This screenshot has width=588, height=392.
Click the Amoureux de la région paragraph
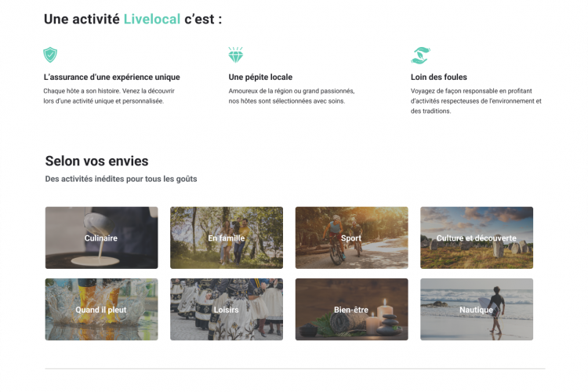pyautogui.click(x=292, y=96)
